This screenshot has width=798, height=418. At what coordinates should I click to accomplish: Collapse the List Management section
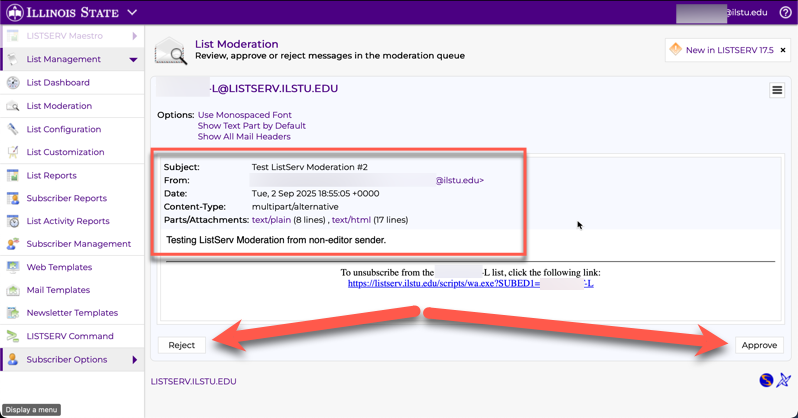click(133, 60)
